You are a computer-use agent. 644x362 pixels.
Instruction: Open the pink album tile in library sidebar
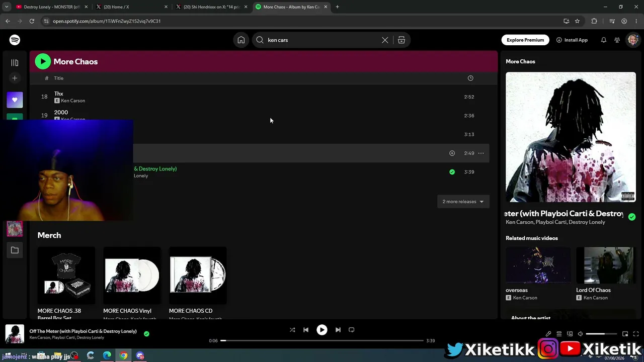click(x=15, y=229)
